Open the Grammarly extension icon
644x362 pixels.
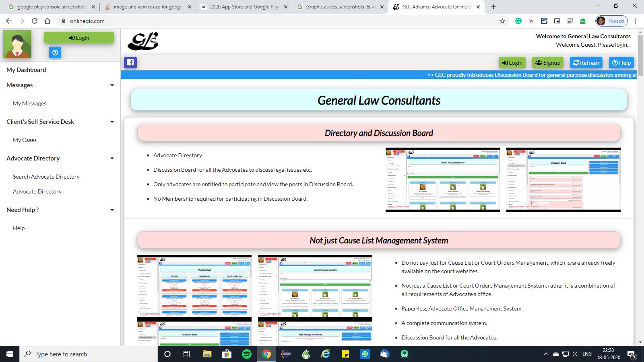(518, 21)
